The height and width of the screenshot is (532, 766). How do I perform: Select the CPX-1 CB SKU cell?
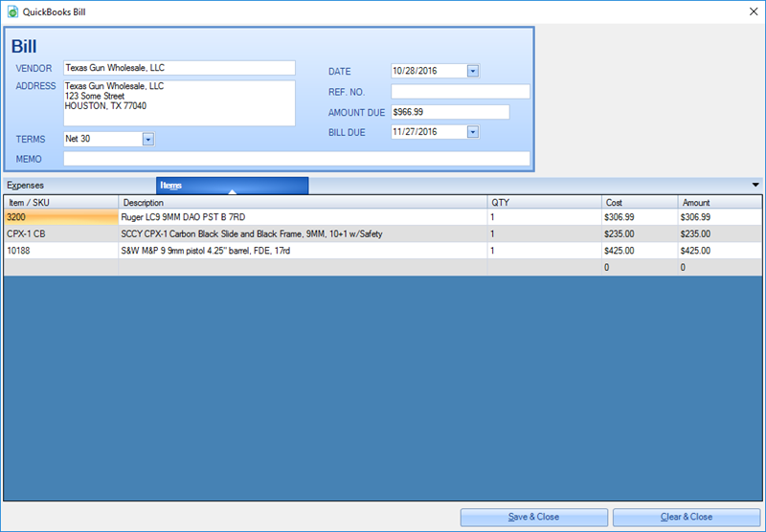61,233
